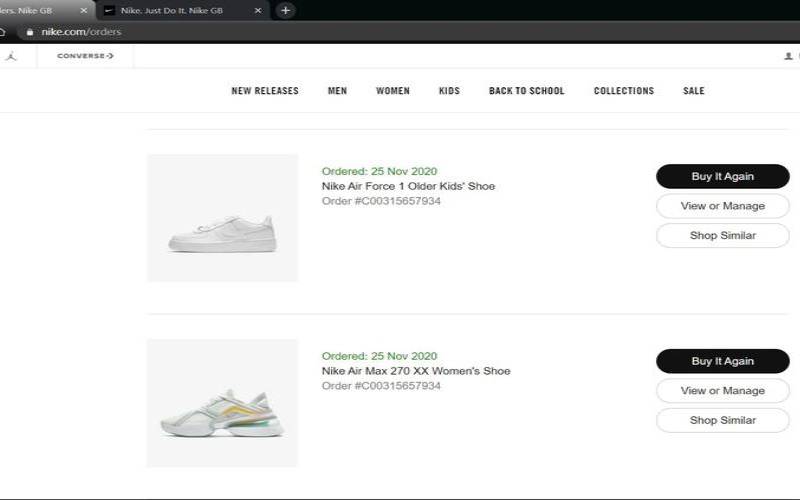Focus the nike.com/orders address bar

pos(81,32)
